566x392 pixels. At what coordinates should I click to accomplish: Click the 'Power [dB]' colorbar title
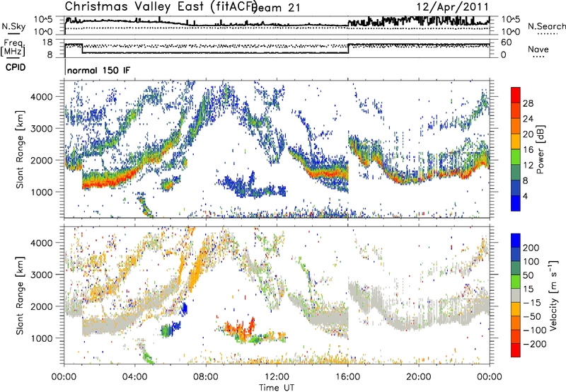pos(540,150)
